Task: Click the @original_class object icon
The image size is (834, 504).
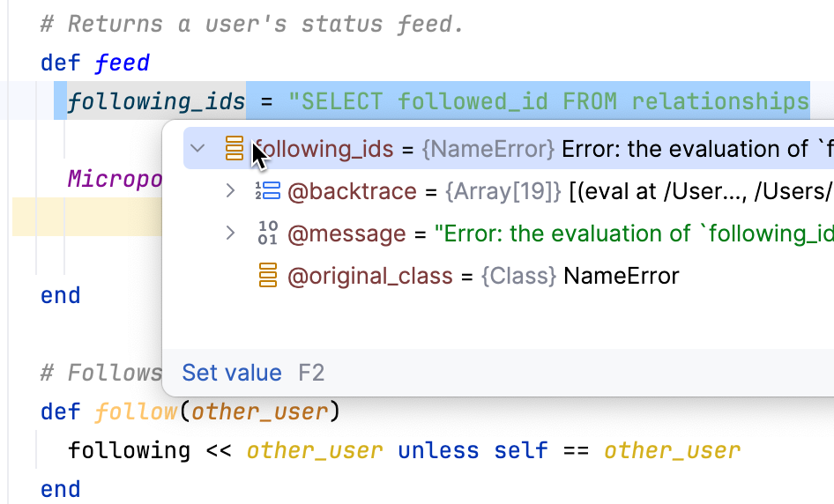Action: (267, 276)
